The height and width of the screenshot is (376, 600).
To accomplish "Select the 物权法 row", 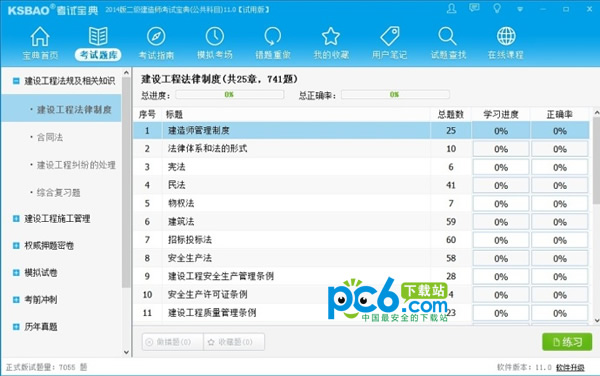I will (361, 203).
